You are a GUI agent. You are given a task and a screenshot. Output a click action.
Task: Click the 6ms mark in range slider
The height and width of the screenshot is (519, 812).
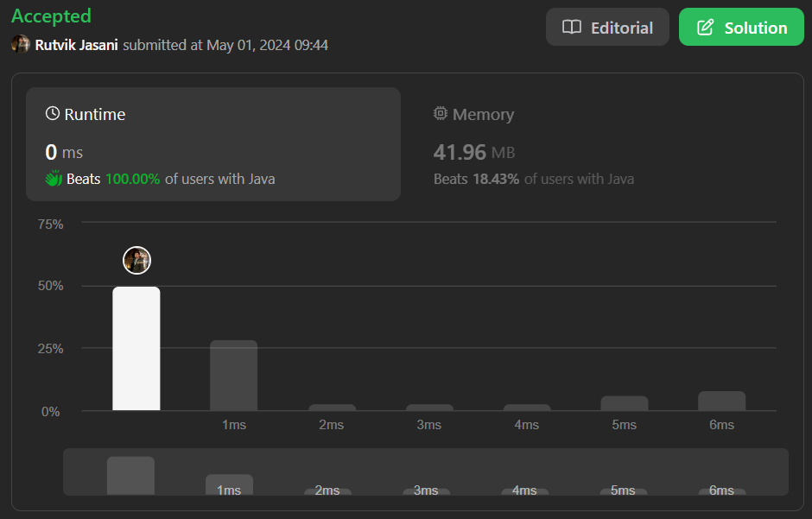click(721, 491)
